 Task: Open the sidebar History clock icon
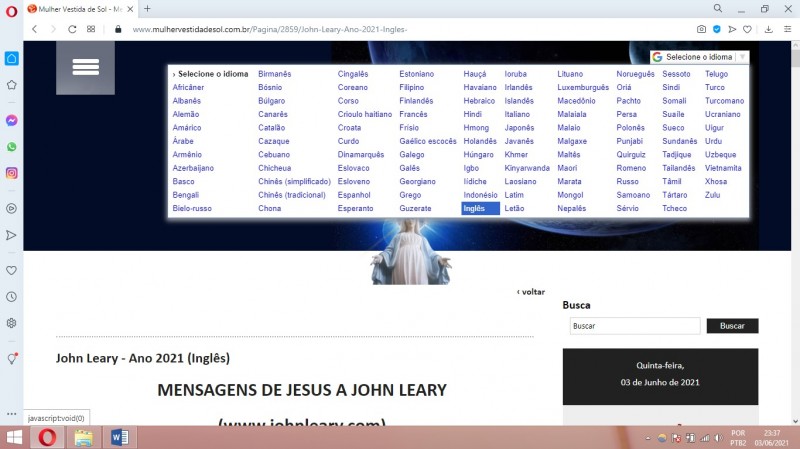tap(11, 297)
